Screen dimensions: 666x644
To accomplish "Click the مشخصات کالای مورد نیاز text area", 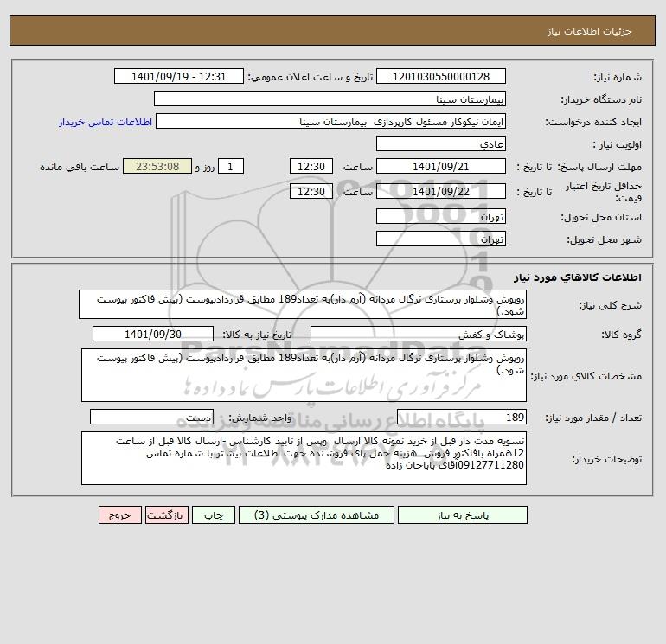I will 304,375.
